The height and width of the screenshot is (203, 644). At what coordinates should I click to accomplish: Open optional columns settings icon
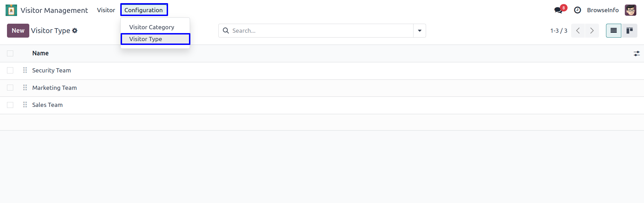click(x=636, y=54)
